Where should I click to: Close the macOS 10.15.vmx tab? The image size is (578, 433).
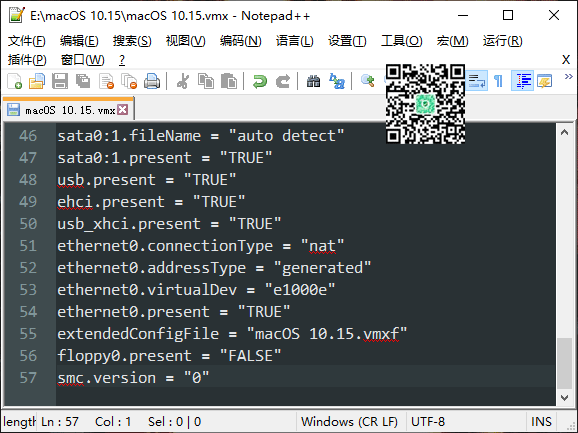click(x=123, y=109)
